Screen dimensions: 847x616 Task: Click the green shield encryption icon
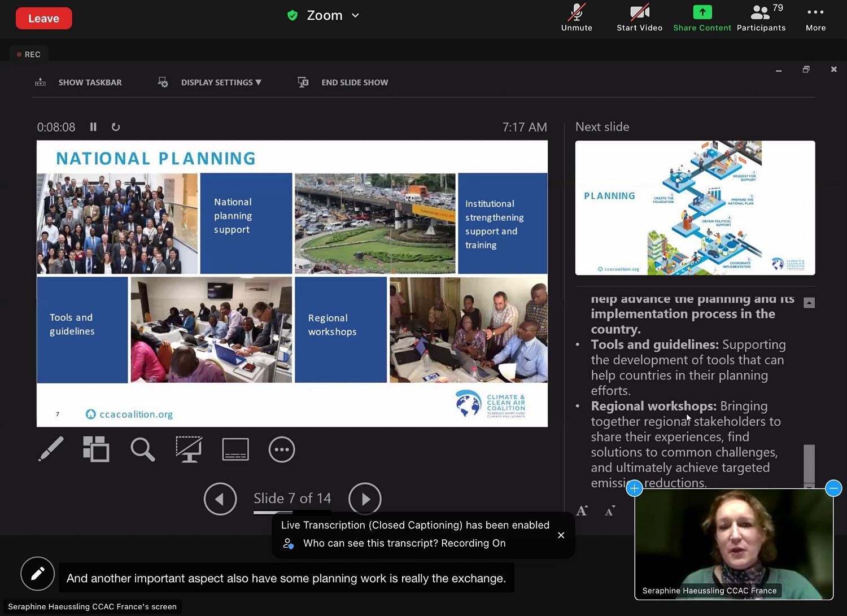point(292,16)
